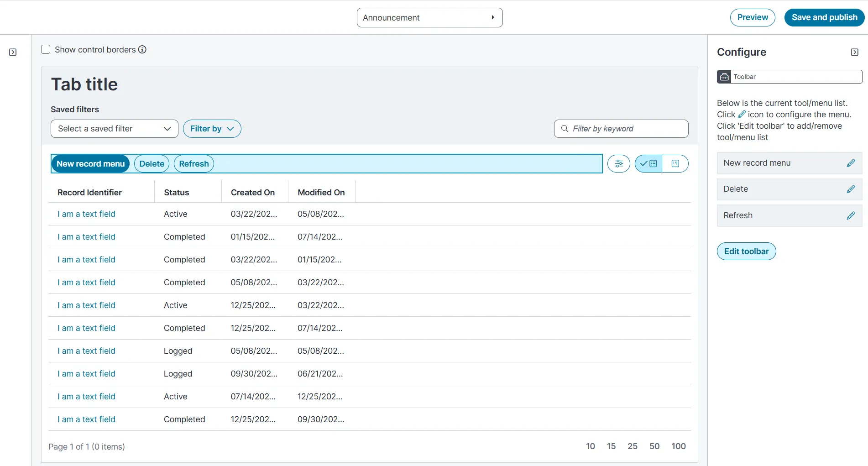This screenshot has height=466, width=868.
Task: Select New record menu item in Configure
Action: [790, 163]
